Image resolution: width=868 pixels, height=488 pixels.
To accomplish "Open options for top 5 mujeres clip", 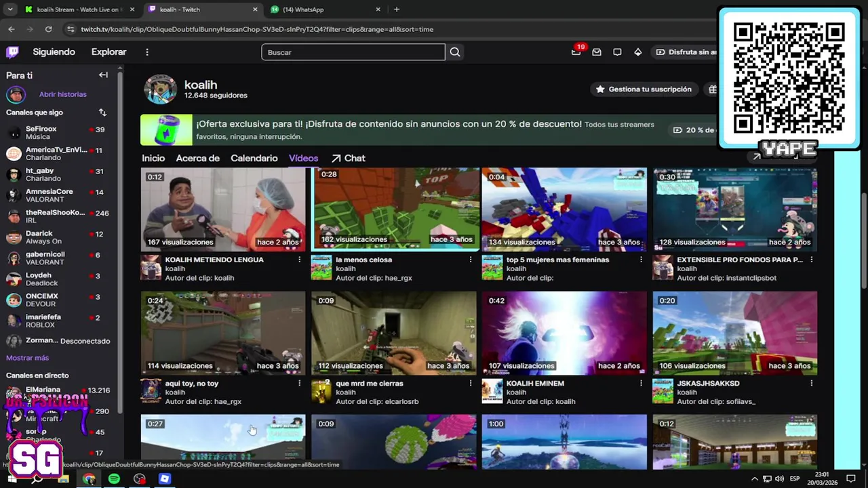I will tap(641, 260).
